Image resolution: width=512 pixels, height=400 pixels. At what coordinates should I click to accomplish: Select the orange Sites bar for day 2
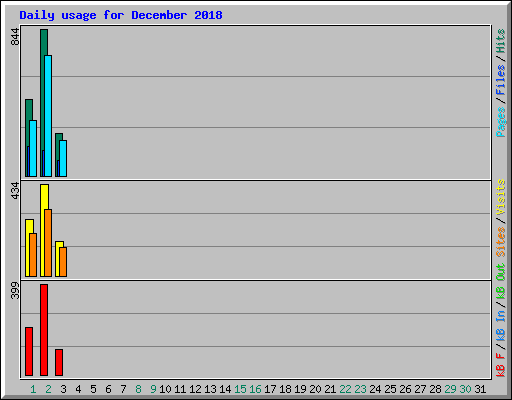pyautogui.click(x=48, y=243)
